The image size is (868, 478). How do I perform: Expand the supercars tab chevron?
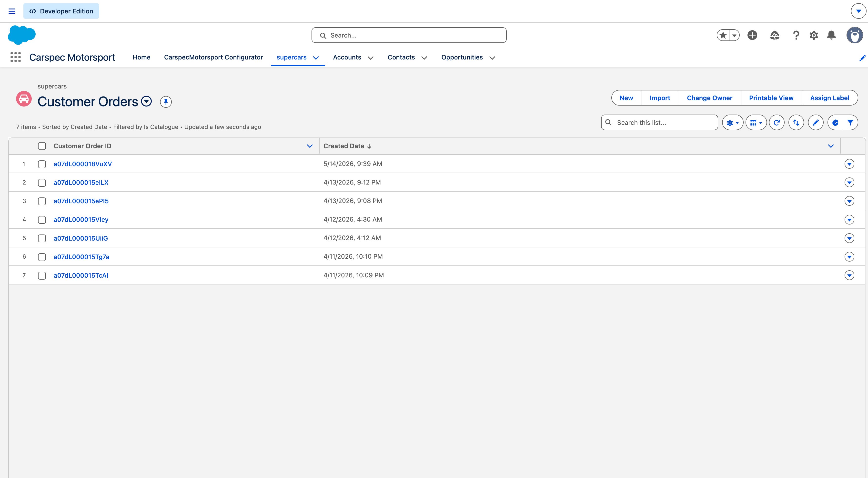tap(316, 58)
